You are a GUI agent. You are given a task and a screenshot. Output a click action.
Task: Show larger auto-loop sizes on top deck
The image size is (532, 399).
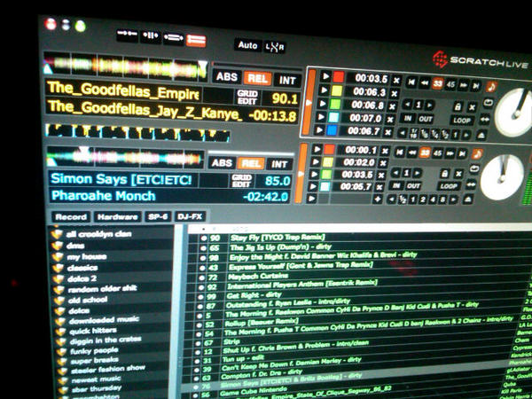(x=466, y=135)
